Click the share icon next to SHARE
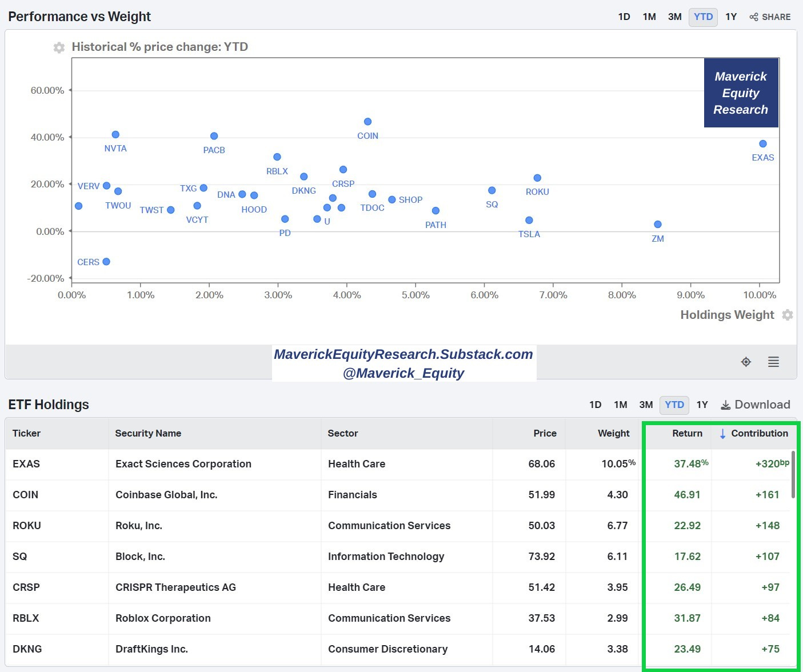Viewport: 803px width, 672px height. (754, 17)
